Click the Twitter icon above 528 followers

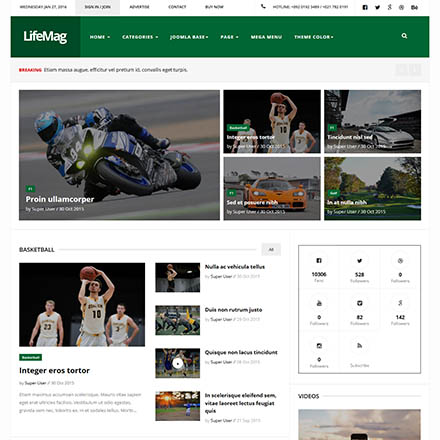[x=359, y=261]
